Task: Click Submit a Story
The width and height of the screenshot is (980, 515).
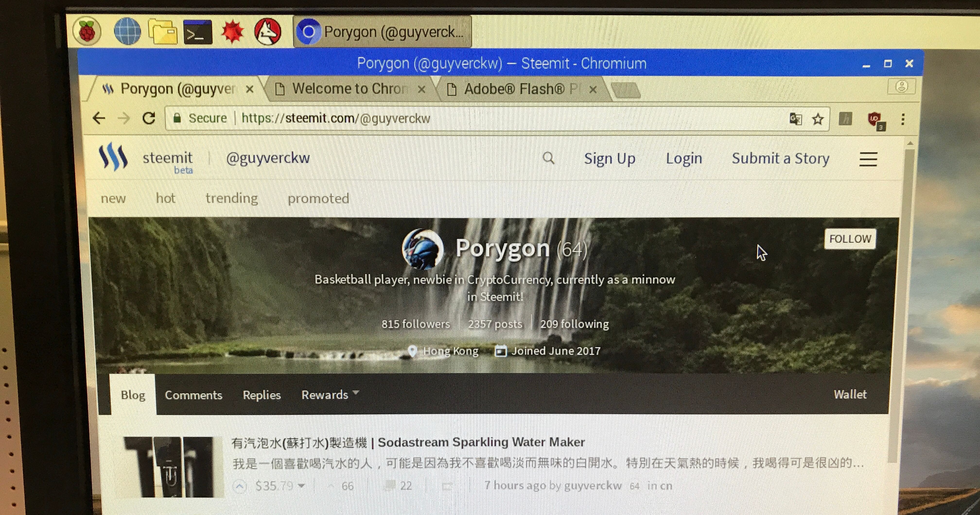Action: [x=780, y=158]
